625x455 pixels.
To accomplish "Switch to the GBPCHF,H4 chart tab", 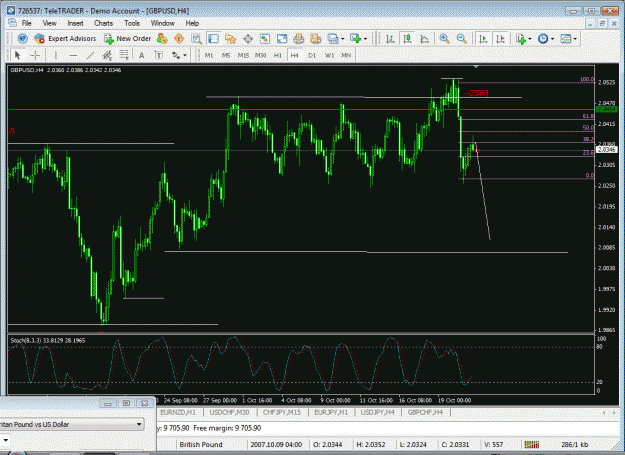I will coord(425,412).
